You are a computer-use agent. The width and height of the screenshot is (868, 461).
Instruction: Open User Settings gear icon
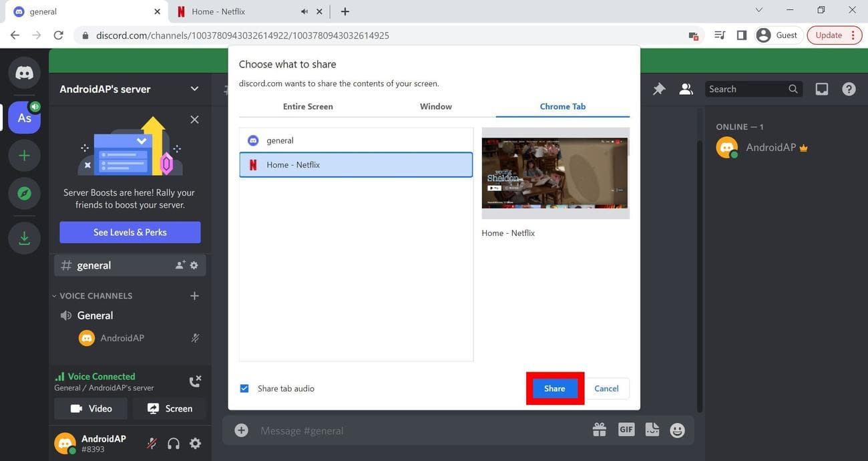(x=195, y=443)
